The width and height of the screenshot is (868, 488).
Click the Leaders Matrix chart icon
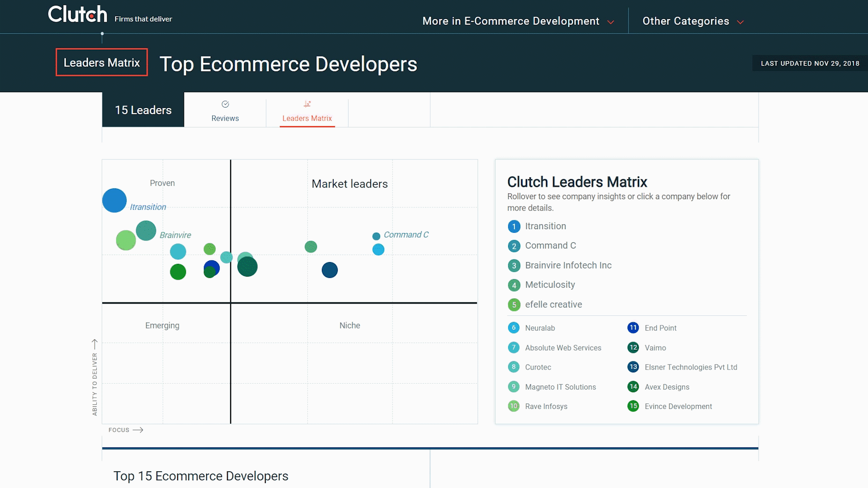(x=307, y=104)
